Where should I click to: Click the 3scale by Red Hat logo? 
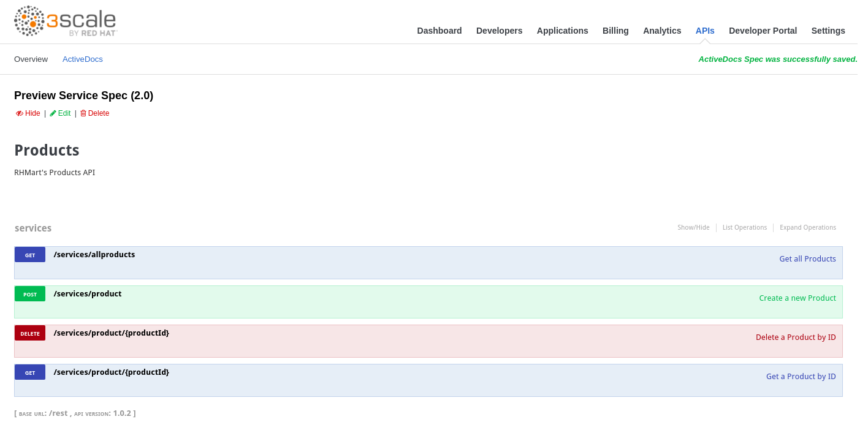pos(66,21)
